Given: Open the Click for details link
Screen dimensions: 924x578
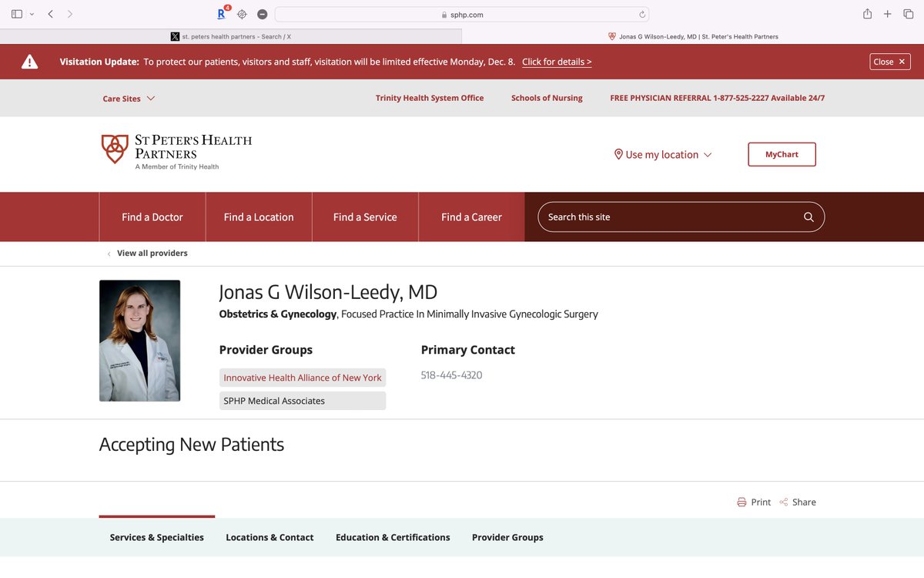Looking at the screenshot, I should point(557,62).
